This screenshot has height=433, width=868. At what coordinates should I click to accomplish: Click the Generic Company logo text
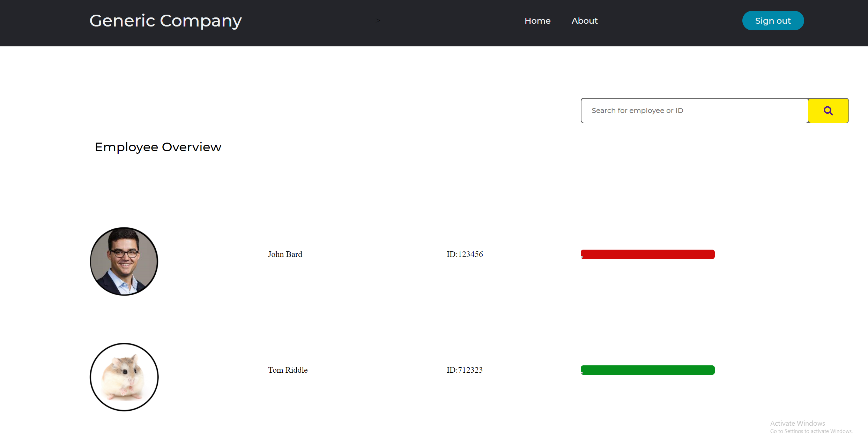click(x=165, y=21)
